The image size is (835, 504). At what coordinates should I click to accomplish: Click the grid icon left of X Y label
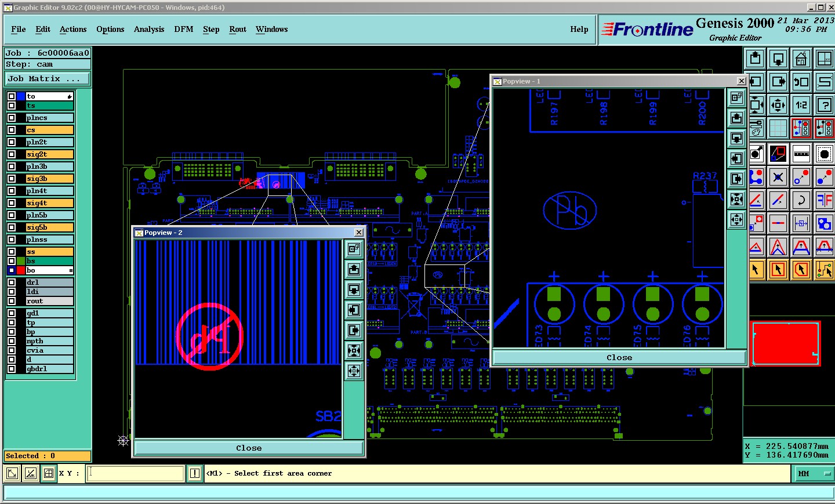coord(49,473)
